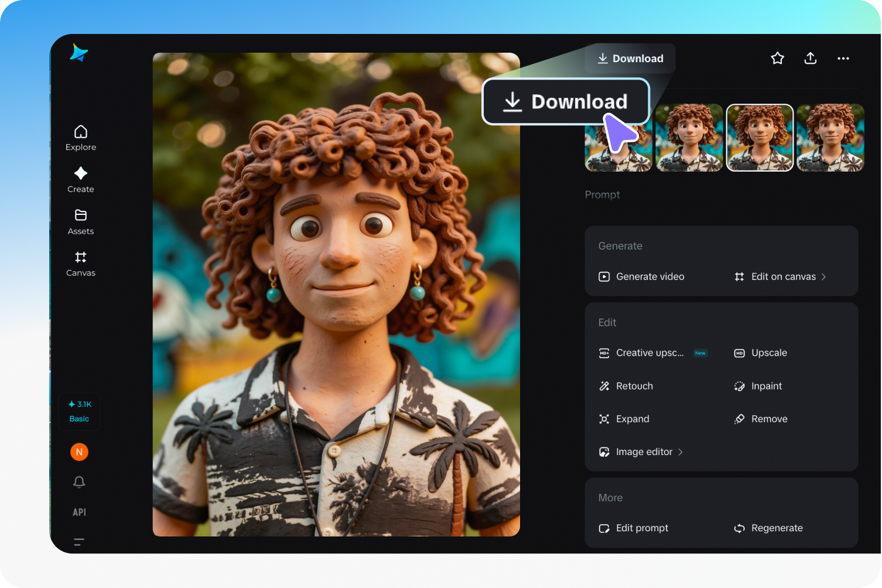The height and width of the screenshot is (588, 882).
Task: Share the image using the upload icon
Action: pos(810,58)
